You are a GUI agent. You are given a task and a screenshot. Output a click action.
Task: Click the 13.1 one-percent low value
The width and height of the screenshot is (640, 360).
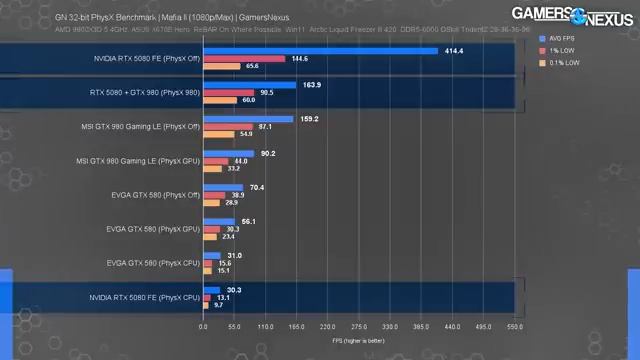tap(223, 298)
